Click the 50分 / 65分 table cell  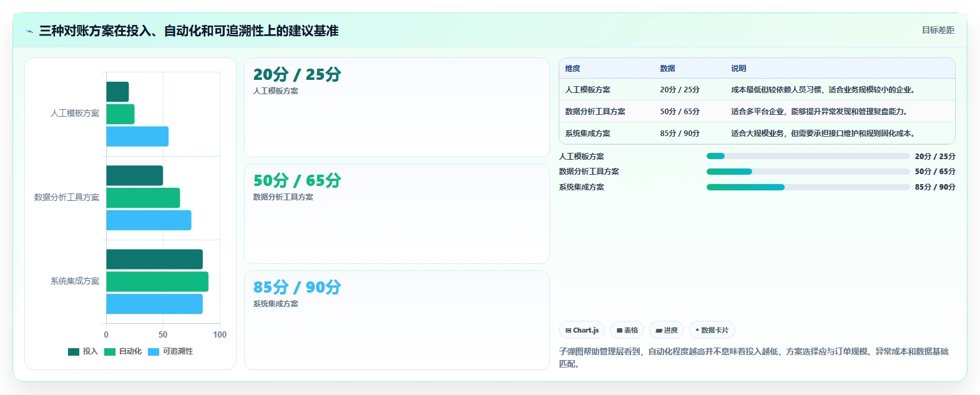pyautogui.click(x=680, y=112)
